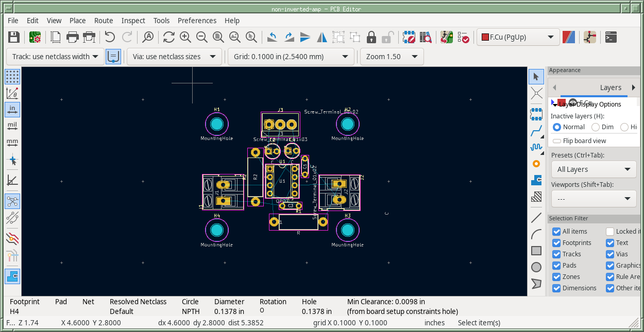The width and height of the screenshot is (644, 332).
Task: Select the Draw Rectangle tool
Action: point(536,251)
